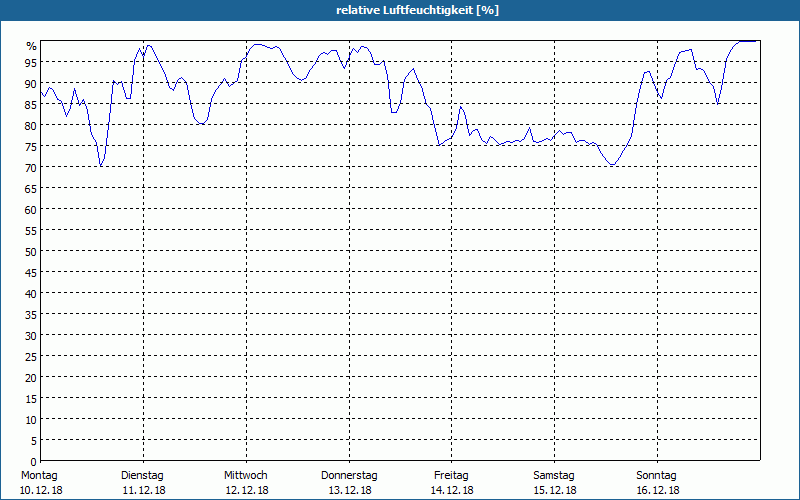Select the y-axis value 50

click(x=31, y=252)
